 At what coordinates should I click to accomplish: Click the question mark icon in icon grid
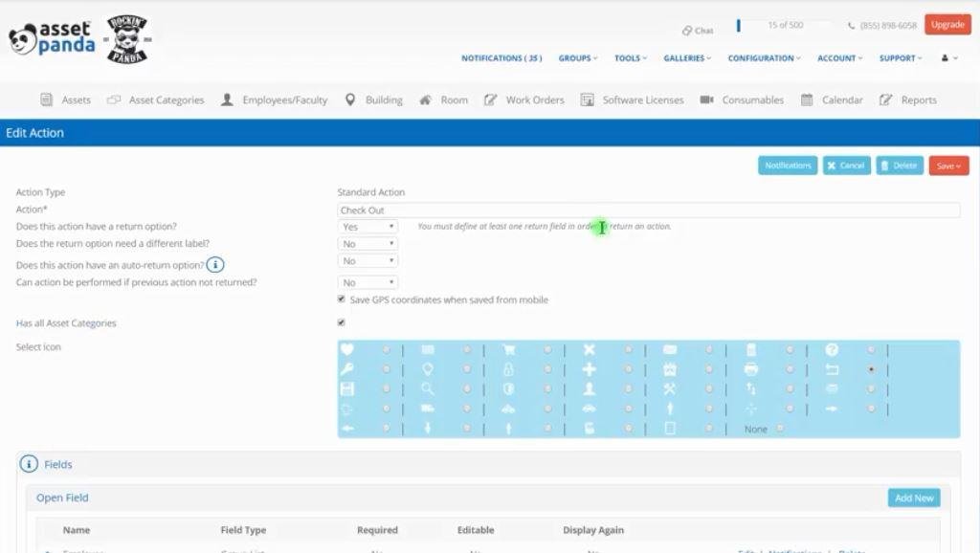click(832, 349)
